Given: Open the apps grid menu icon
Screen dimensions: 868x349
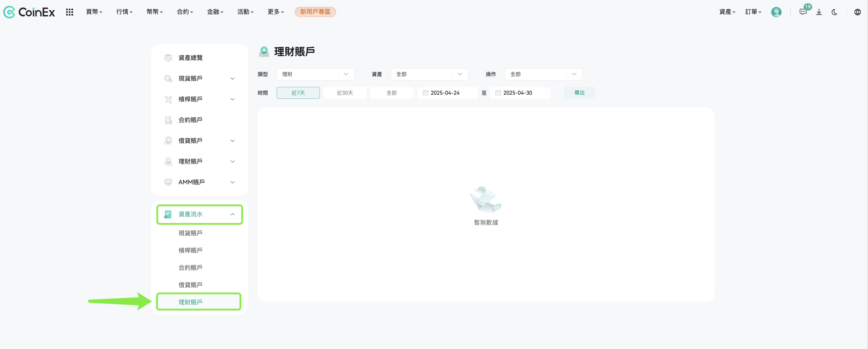Looking at the screenshot, I should click(x=69, y=12).
